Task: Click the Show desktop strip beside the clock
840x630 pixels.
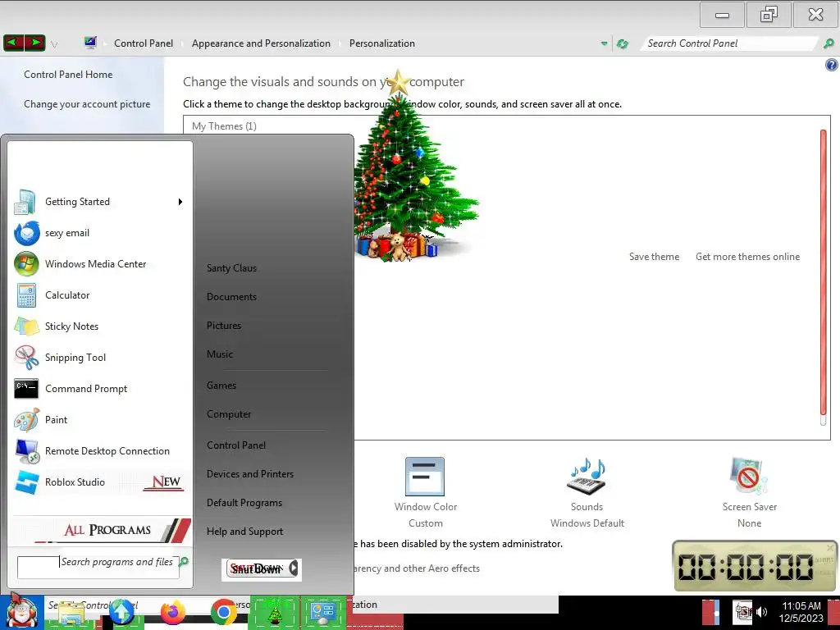Action: pyautogui.click(x=834, y=612)
